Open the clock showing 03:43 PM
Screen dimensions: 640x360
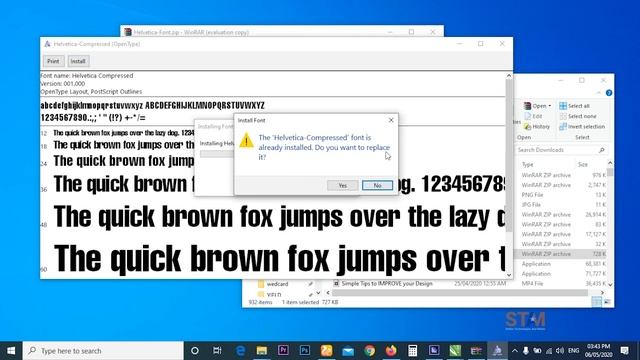598,351
